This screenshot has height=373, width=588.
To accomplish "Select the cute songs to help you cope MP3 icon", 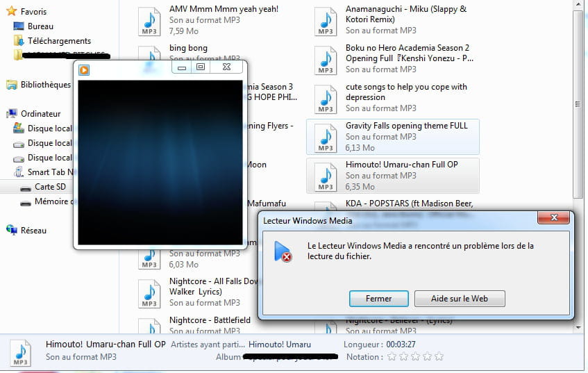I will pos(326,100).
